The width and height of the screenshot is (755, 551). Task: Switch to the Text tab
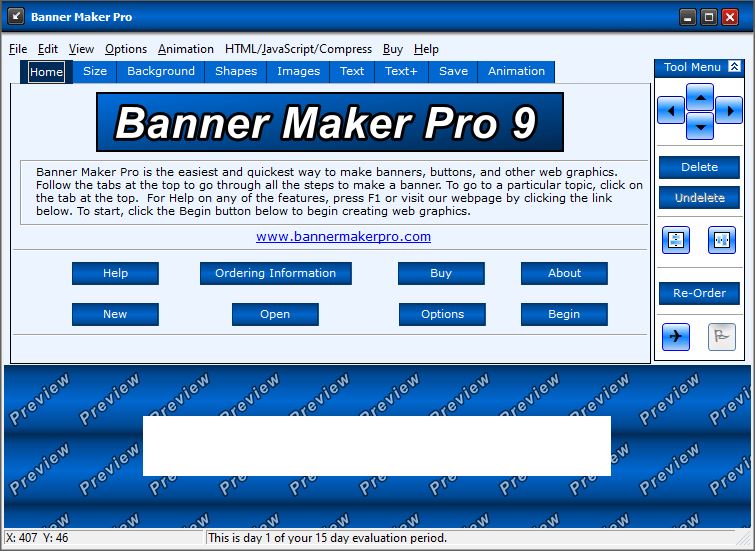pyautogui.click(x=352, y=71)
